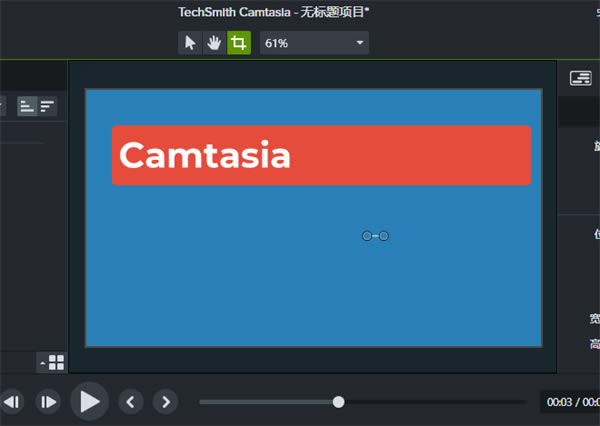Click the 00:03 timecode display
This screenshot has width=600, height=426.
coord(559,402)
